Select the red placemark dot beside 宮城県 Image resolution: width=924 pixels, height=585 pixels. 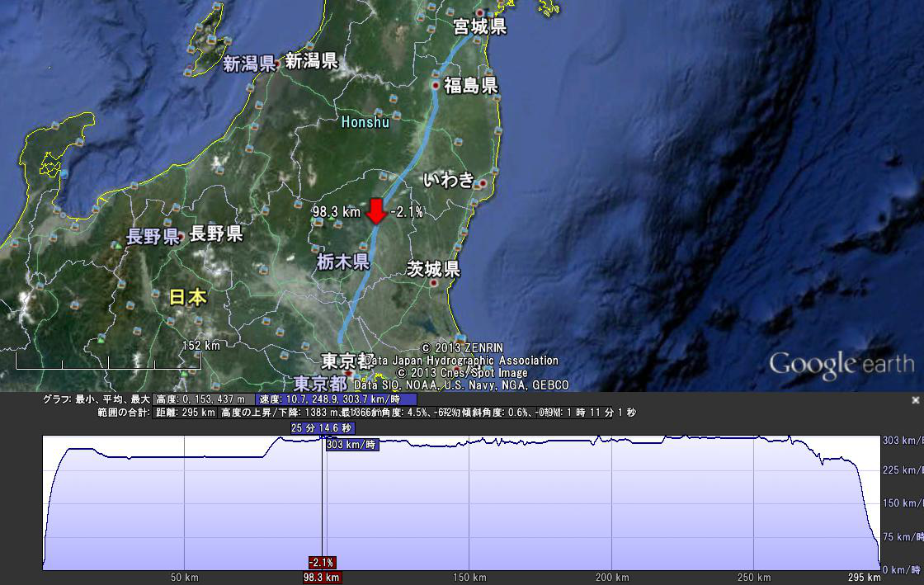pyautogui.click(x=479, y=13)
